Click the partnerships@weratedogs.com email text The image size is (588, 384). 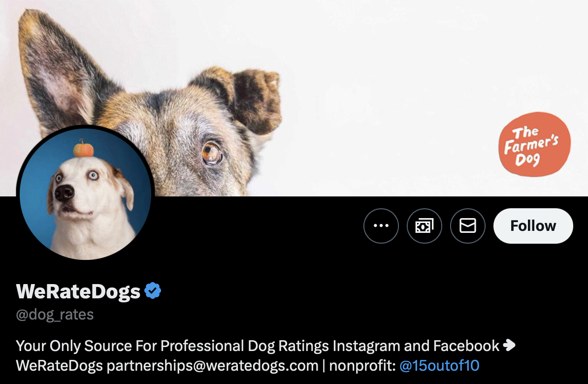tap(212, 366)
